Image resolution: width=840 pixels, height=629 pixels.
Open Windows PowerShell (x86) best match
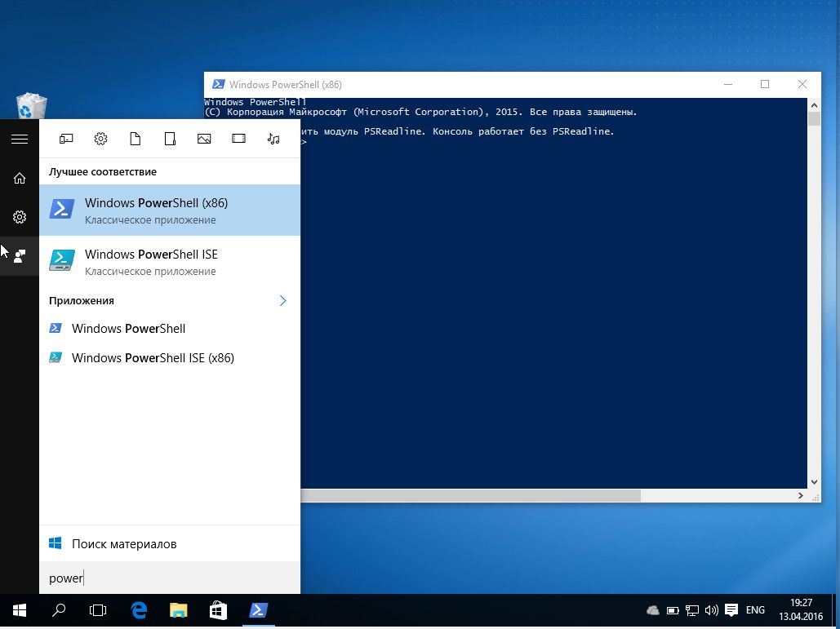(170, 210)
